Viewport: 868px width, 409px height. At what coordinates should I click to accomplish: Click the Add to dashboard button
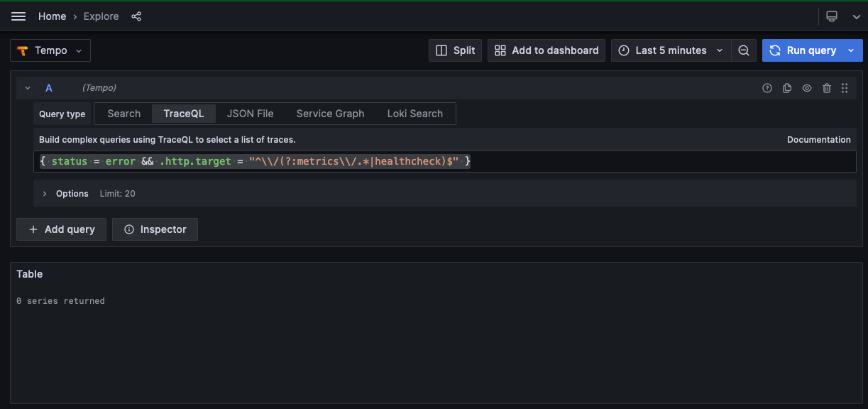[546, 50]
